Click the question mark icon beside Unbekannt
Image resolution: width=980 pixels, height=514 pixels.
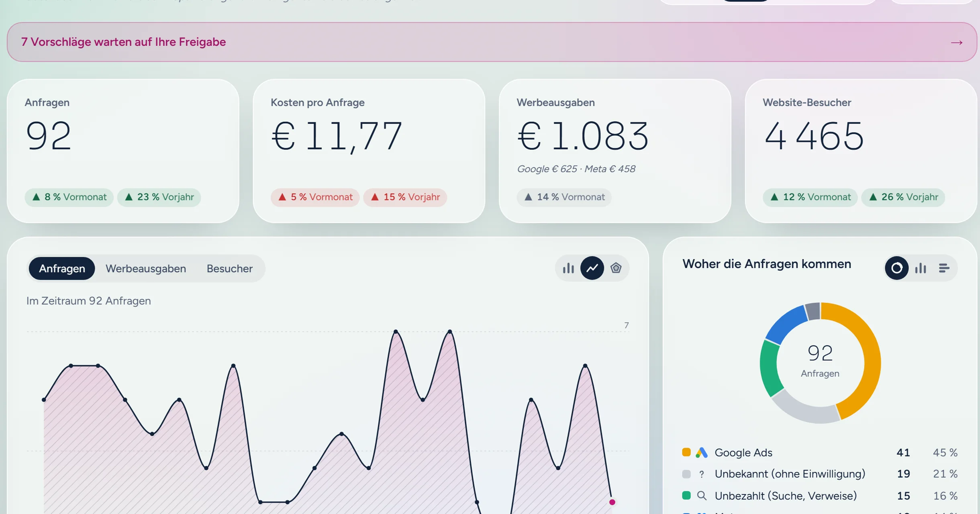(x=702, y=474)
